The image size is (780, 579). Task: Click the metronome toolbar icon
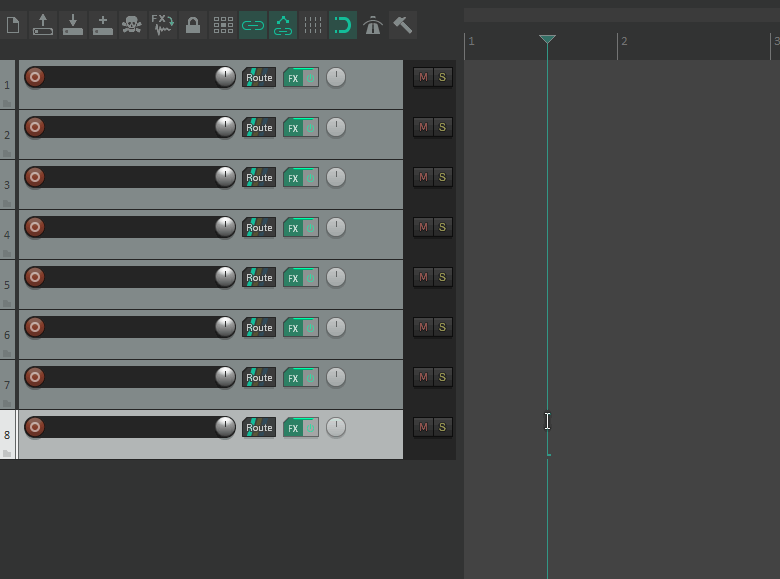(x=373, y=25)
